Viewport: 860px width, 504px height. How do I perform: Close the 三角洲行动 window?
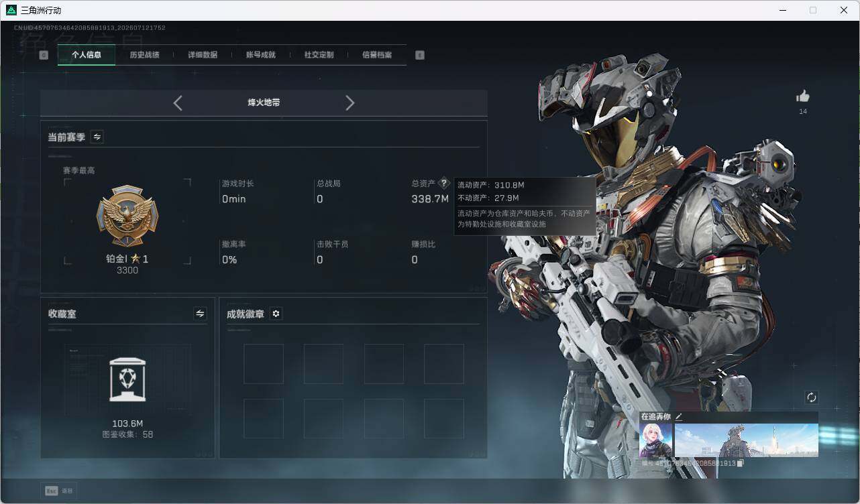pyautogui.click(x=844, y=10)
